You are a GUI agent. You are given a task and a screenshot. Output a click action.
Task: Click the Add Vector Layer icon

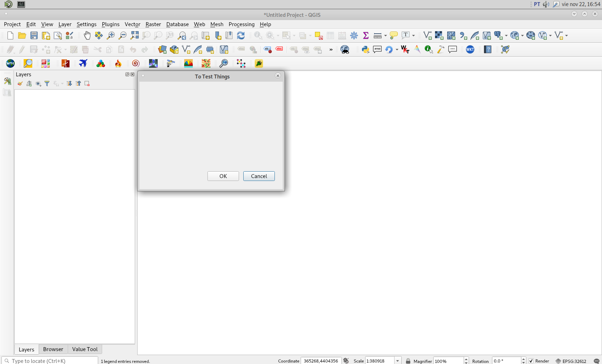point(427,35)
